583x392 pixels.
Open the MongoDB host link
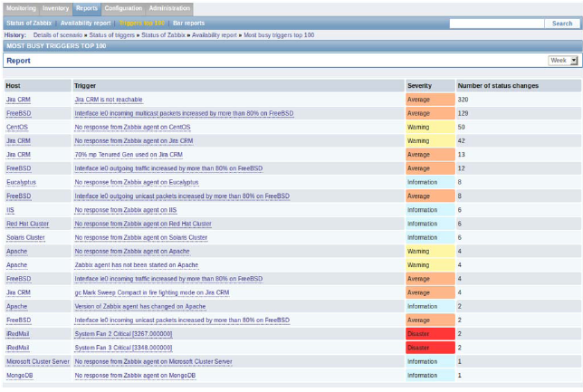point(20,376)
